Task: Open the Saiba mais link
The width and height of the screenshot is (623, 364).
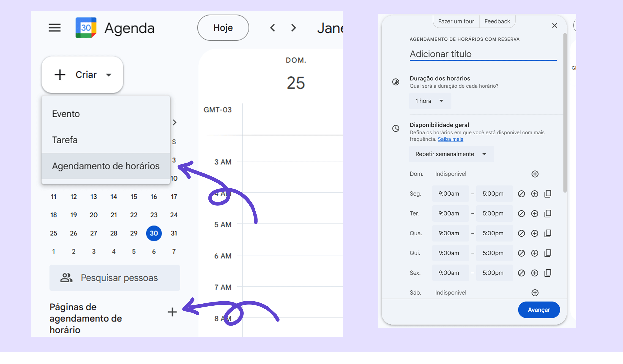Action: [450, 139]
